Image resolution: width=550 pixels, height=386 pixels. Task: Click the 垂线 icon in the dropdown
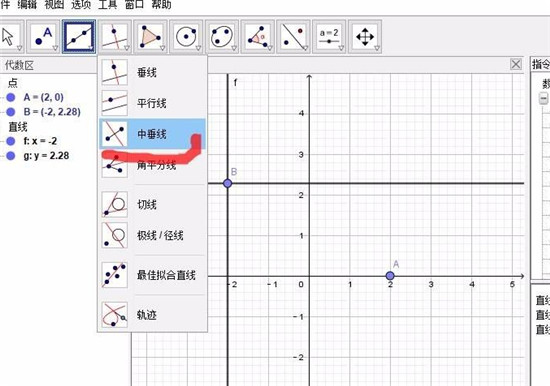tap(114, 72)
